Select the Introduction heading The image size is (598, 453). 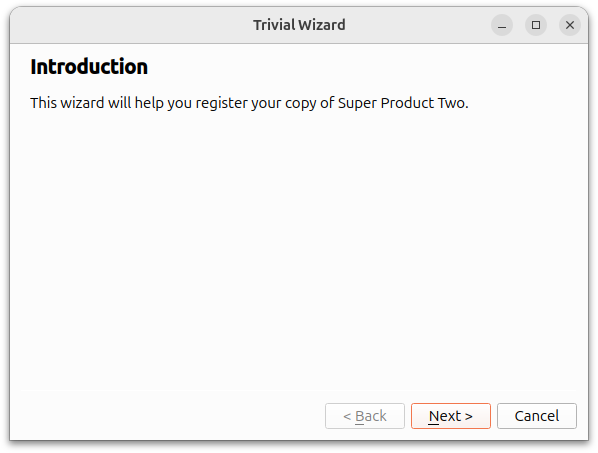[x=89, y=67]
